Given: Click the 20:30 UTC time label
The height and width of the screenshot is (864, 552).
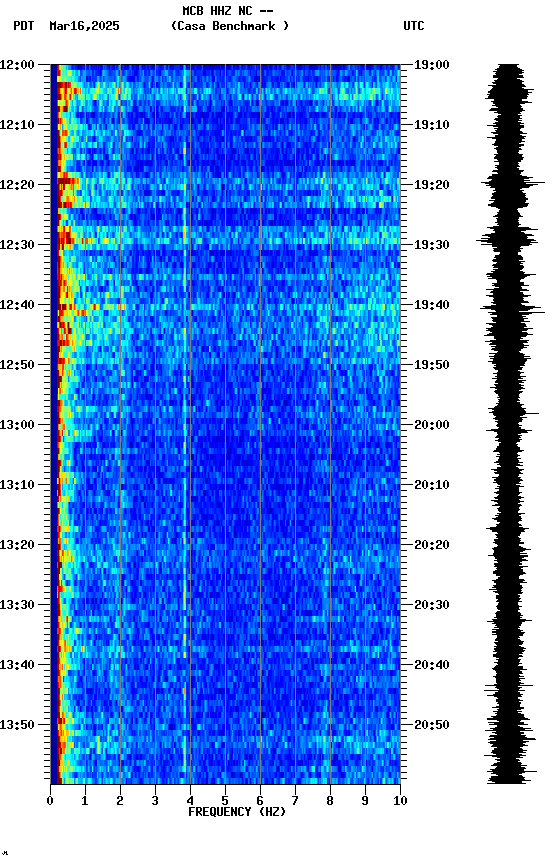Looking at the screenshot, I should 432,605.
